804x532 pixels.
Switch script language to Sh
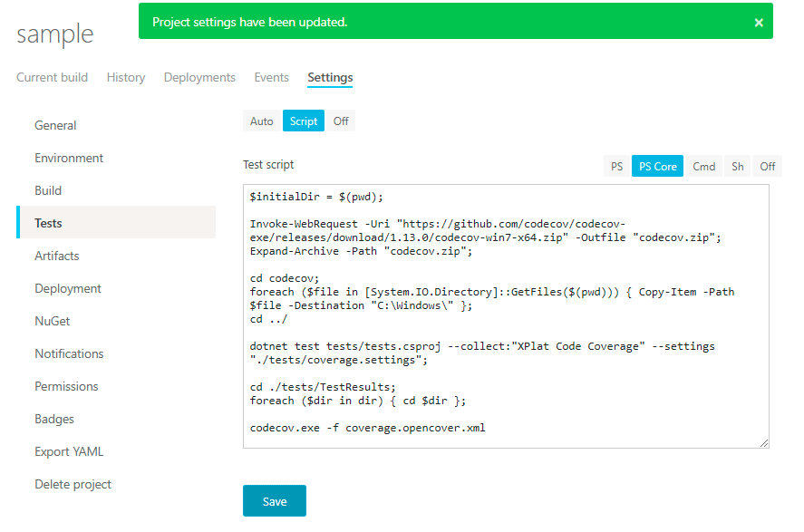(x=737, y=166)
